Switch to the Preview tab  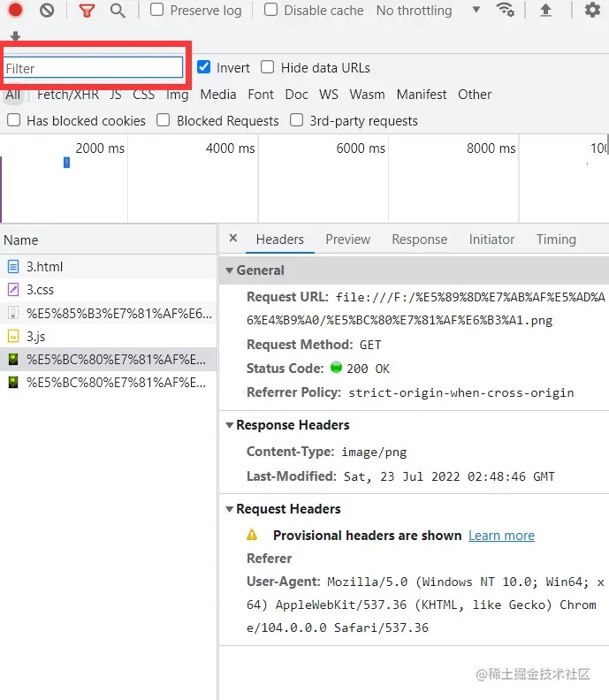347,240
